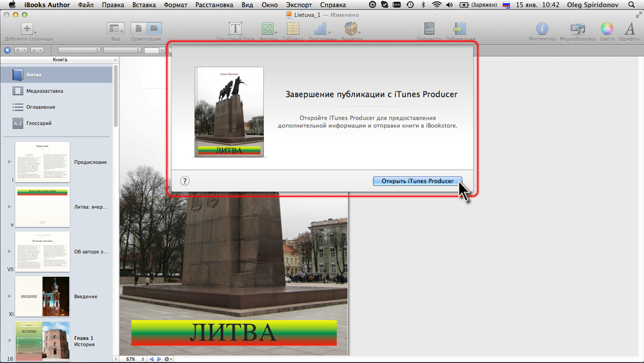Open the iBooks Author application menu
644x363 pixels.
pyautogui.click(x=47, y=5)
